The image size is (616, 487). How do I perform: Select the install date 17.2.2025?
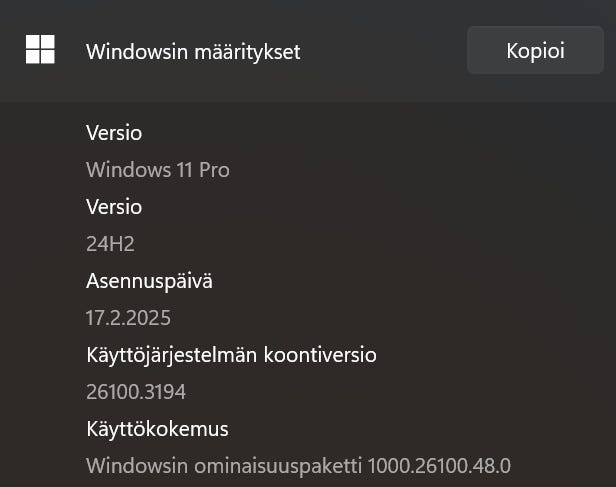(x=128, y=318)
